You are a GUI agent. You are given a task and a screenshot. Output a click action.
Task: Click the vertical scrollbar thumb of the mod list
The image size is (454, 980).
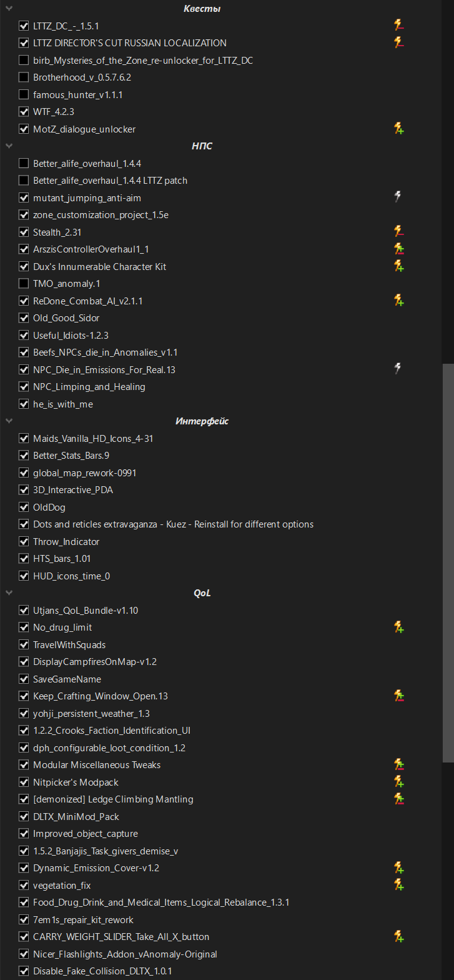[x=447, y=562]
